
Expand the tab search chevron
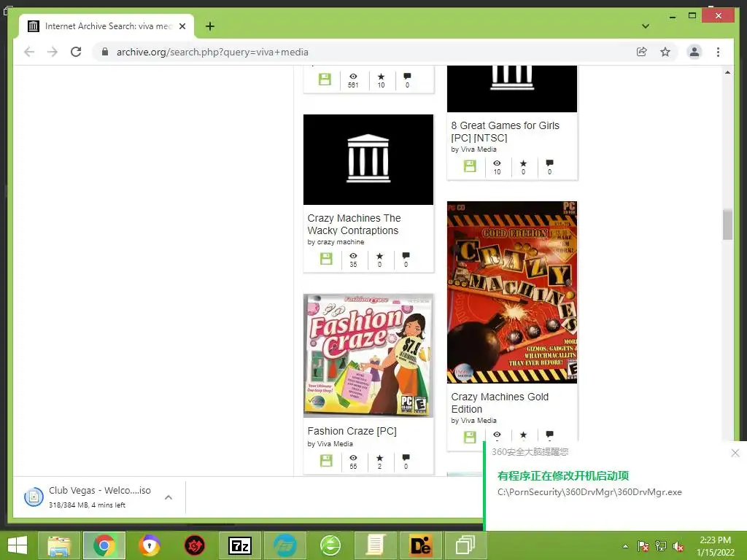click(646, 26)
